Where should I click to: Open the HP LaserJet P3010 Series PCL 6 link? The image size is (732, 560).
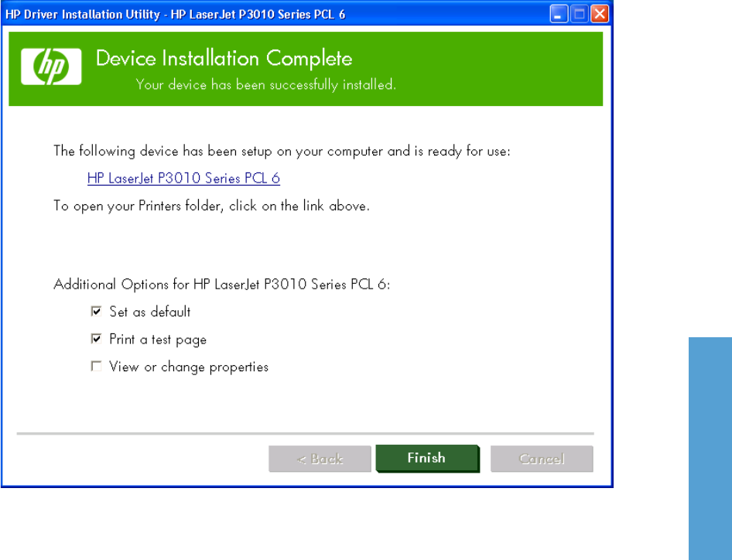click(x=183, y=178)
